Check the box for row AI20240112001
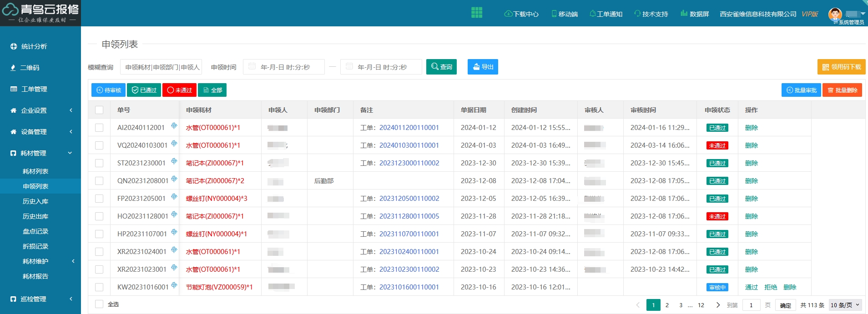 click(99, 128)
